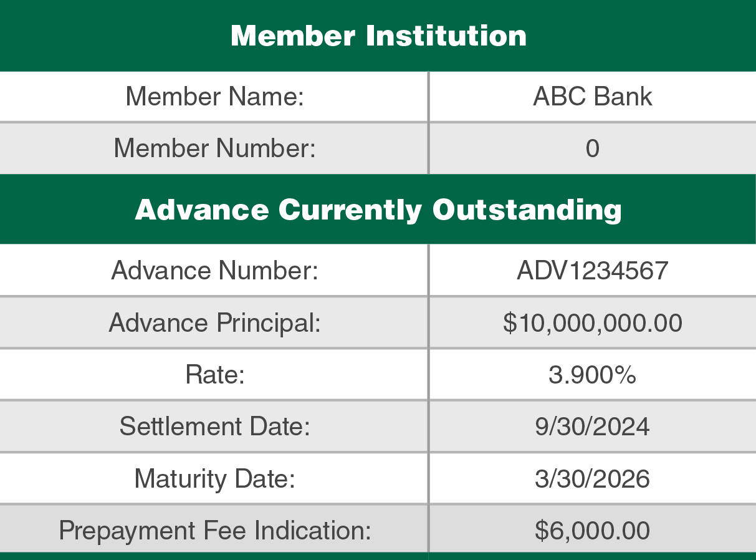Select the Settlement Date label
The width and height of the screenshot is (756, 560).
click(214, 427)
